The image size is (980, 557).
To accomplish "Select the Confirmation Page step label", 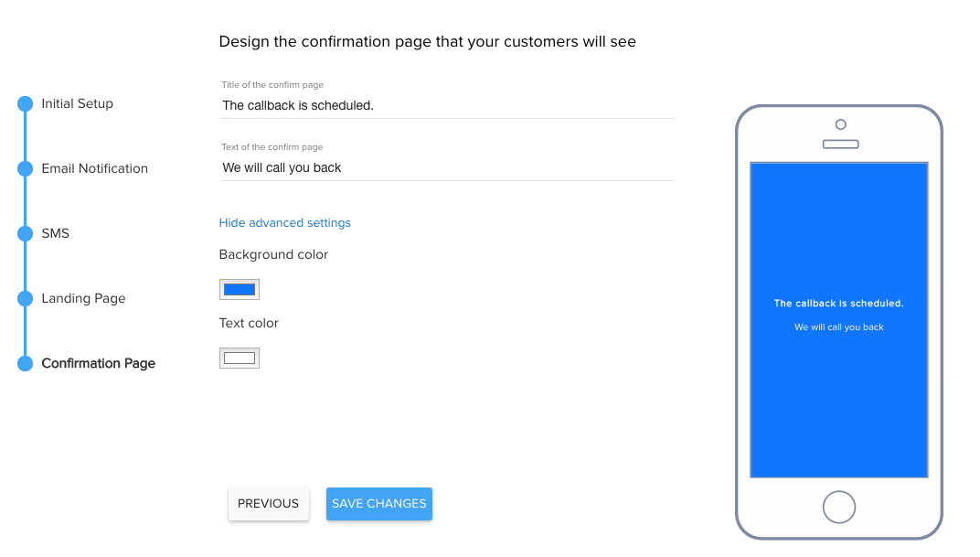I will click(99, 364).
